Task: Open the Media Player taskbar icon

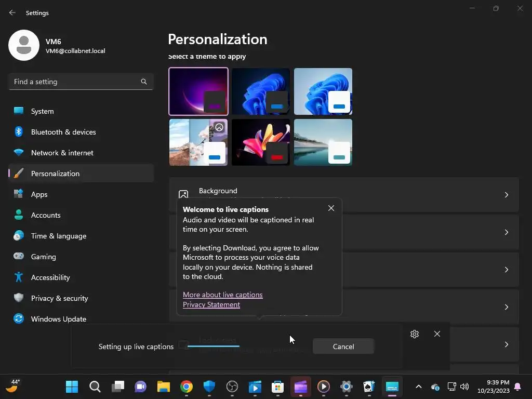Action: tap(323, 387)
